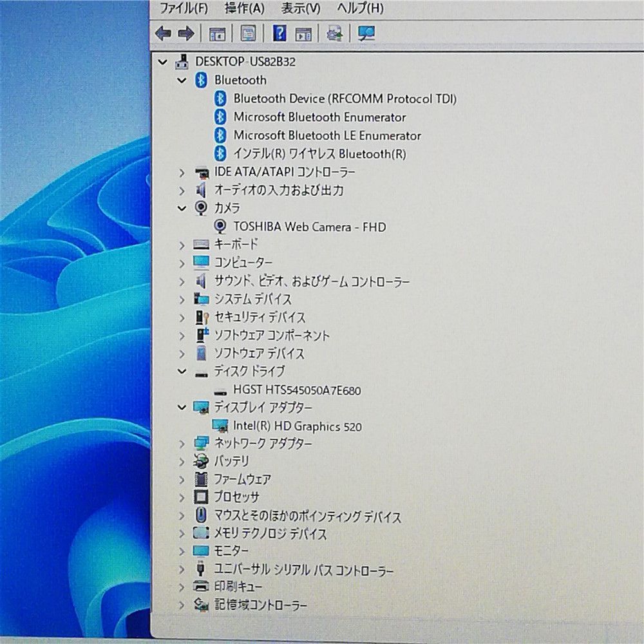Screen dimensions: 644x644
Task: Click the Scan for hardware changes icon
Action: coord(366,33)
